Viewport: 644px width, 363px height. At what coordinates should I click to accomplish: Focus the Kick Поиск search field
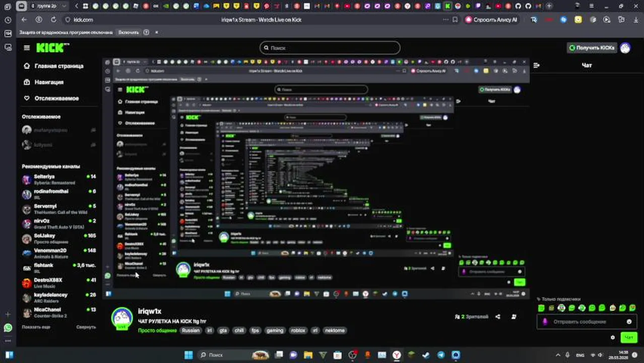tap(330, 48)
